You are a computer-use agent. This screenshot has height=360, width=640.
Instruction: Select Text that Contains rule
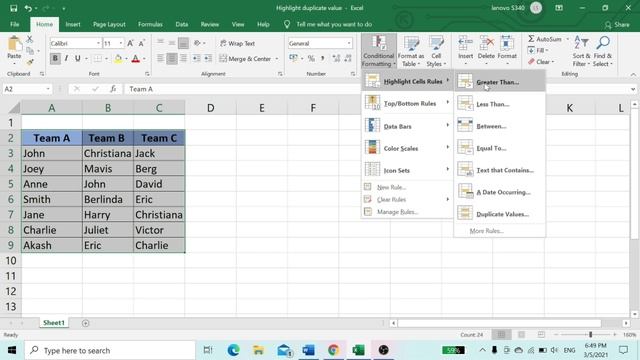click(x=500, y=170)
